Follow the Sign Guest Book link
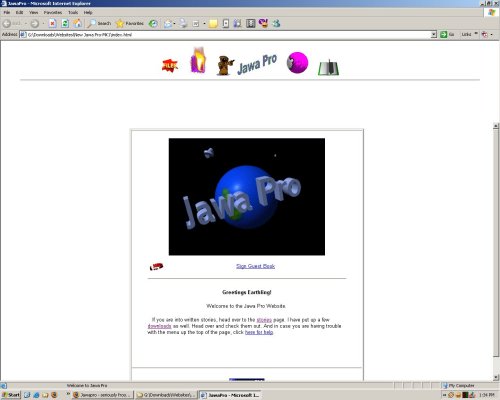The image size is (500, 400). (255, 266)
